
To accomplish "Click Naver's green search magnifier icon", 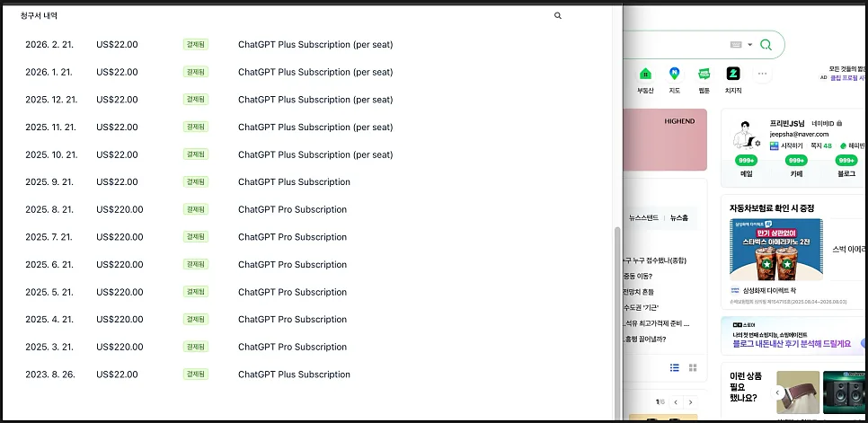I will pos(766,45).
